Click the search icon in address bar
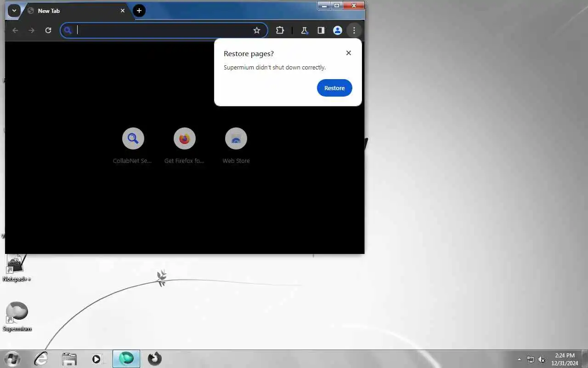Screen dimensions: 588x368 point(68,30)
